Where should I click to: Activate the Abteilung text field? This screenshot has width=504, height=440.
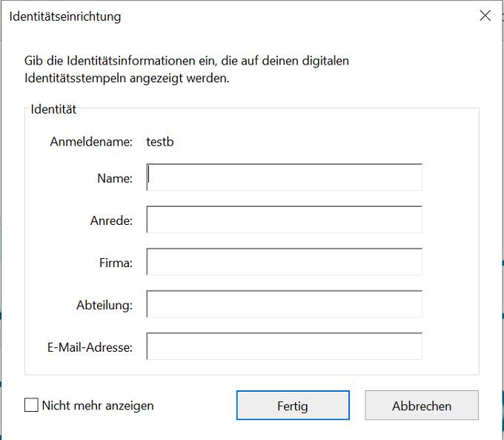coord(284,304)
